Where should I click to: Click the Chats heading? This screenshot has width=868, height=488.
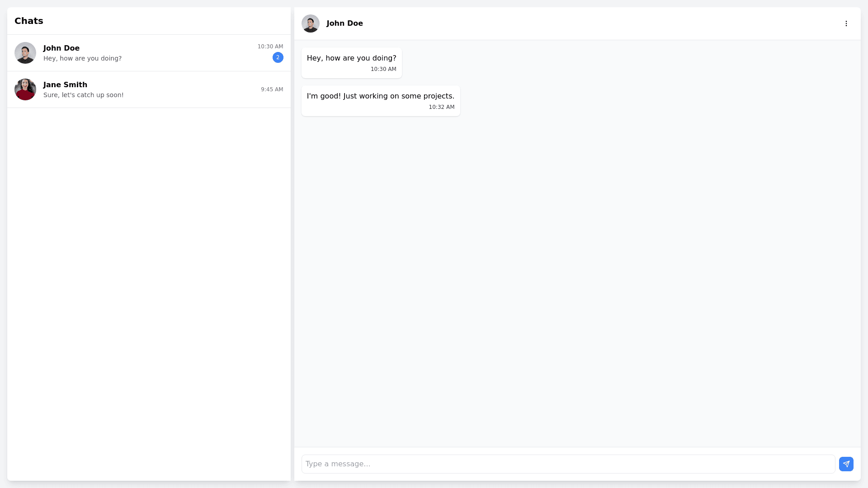29,21
